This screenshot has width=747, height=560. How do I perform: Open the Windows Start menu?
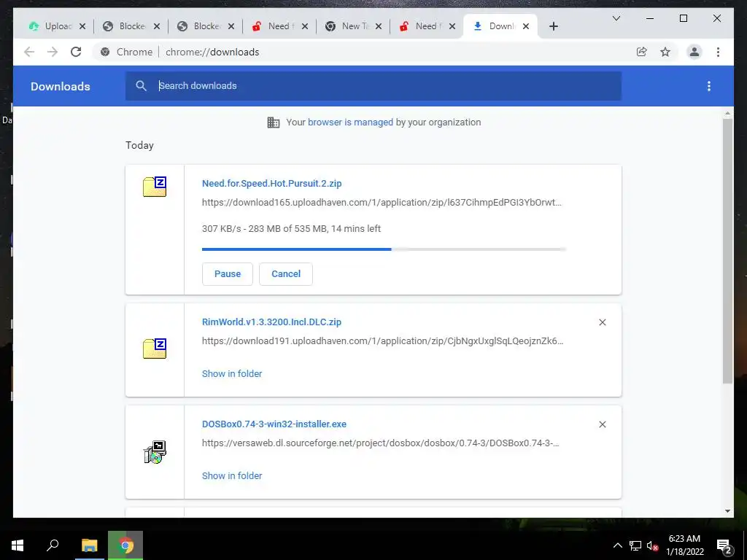[x=18, y=545]
